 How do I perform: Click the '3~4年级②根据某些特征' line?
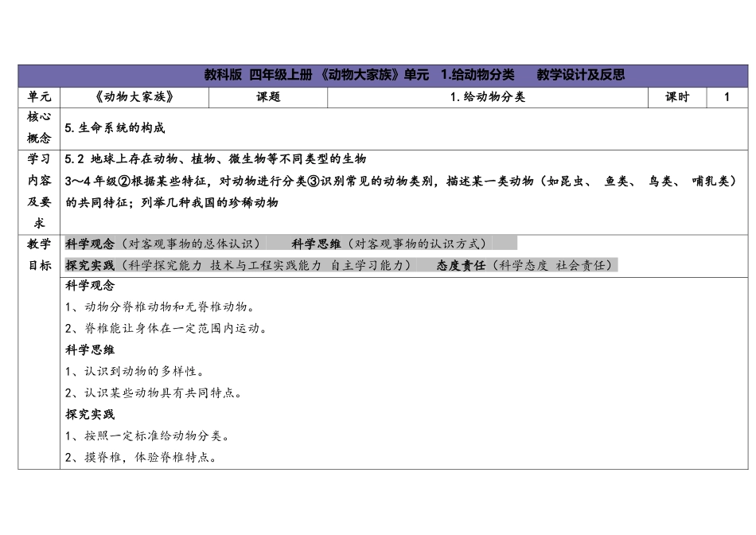(401, 181)
